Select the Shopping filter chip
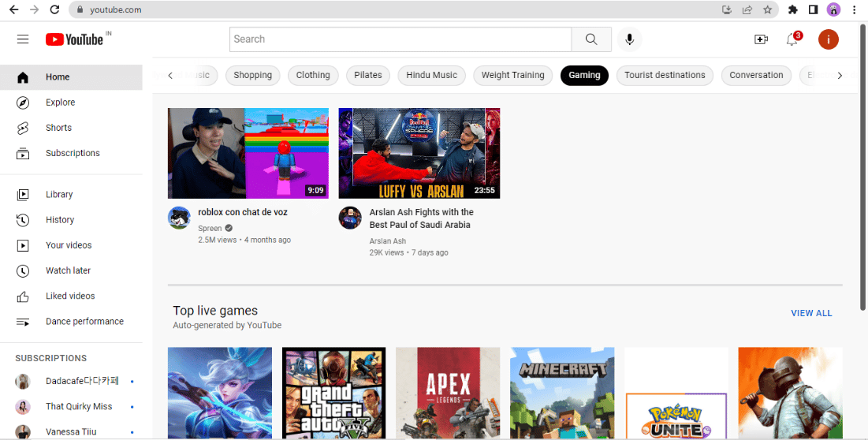This screenshot has width=868, height=440. pos(252,75)
